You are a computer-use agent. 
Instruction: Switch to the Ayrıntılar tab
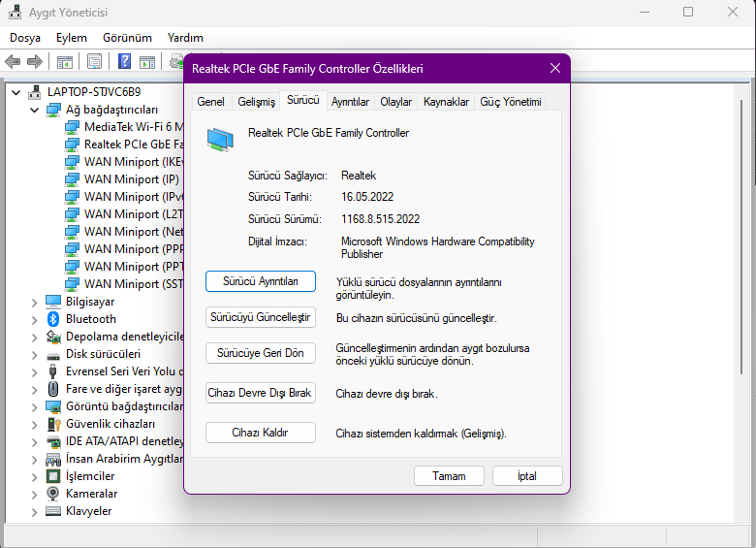(350, 102)
